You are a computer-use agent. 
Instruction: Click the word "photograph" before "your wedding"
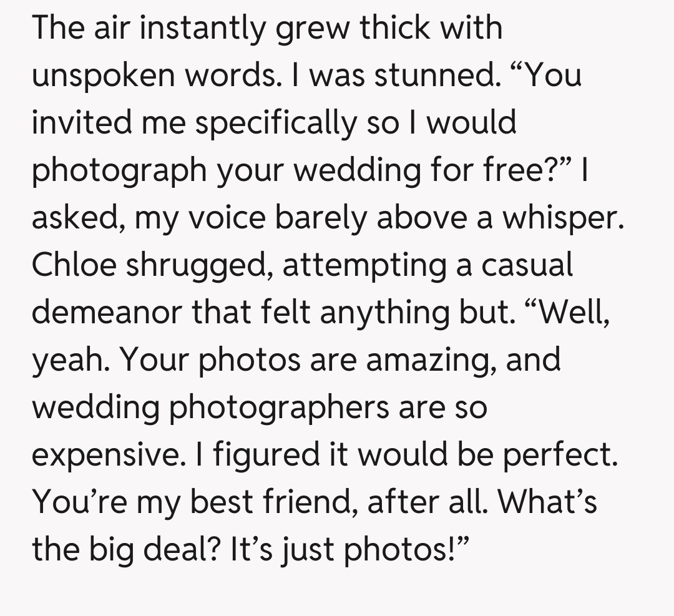coord(119,170)
